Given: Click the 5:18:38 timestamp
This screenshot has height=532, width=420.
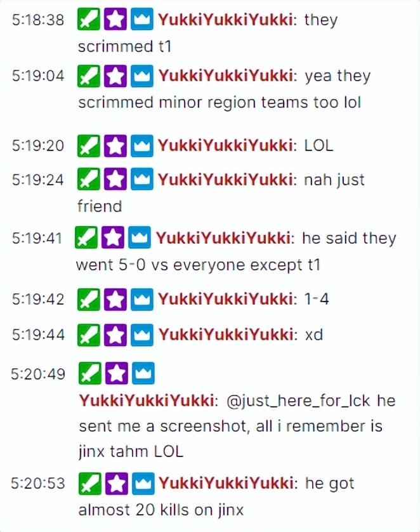Looking at the screenshot, I should 38,19.
